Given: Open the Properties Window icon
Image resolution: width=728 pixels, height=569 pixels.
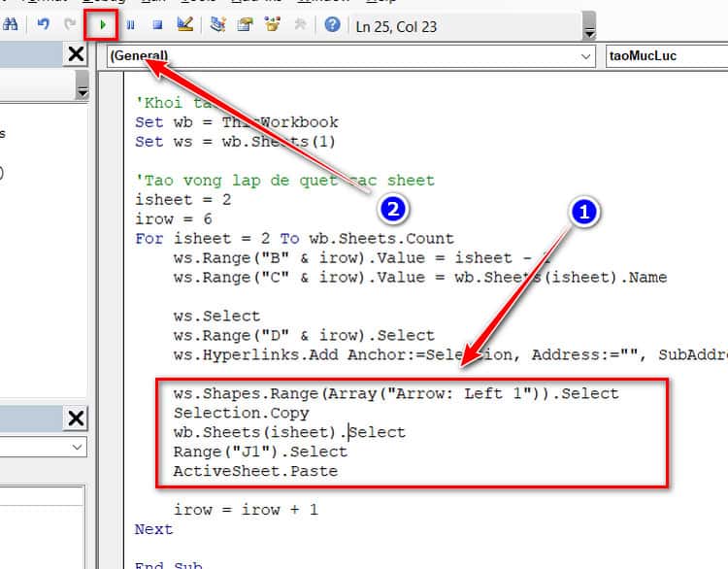Looking at the screenshot, I should coord(246,24).
